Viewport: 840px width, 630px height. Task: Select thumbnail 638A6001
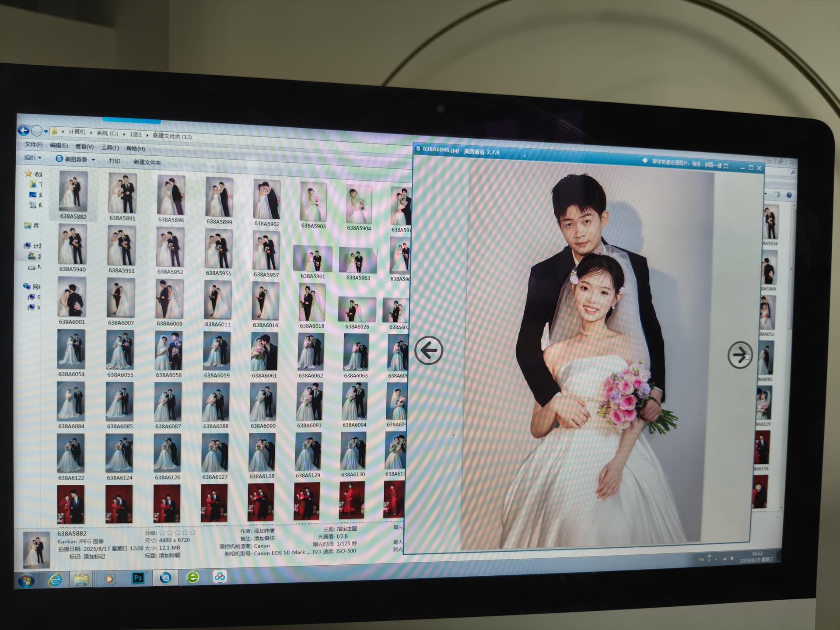[72, 301]
